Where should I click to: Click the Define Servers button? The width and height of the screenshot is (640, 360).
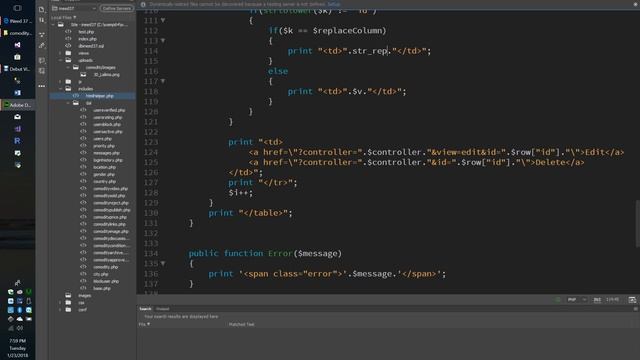117,8
